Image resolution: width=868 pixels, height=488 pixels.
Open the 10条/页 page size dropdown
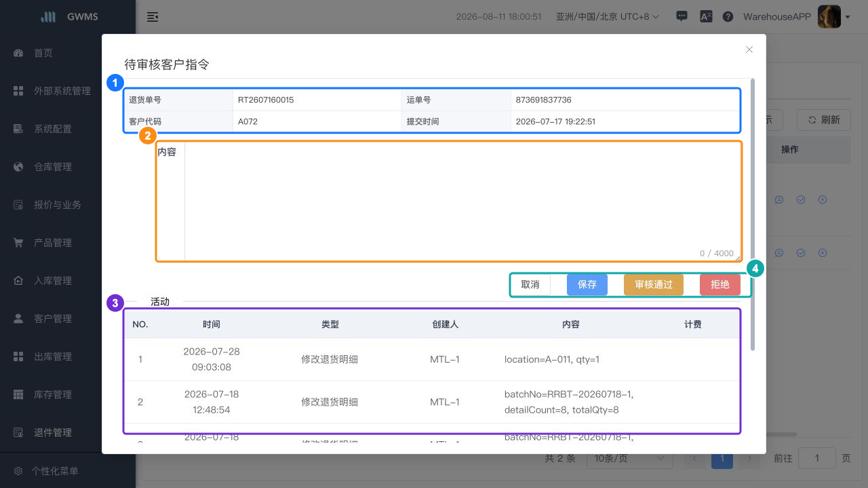[630, 458]
